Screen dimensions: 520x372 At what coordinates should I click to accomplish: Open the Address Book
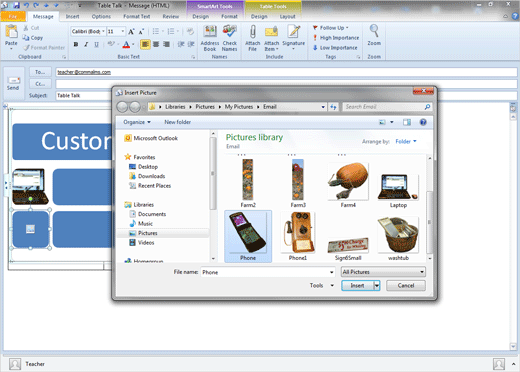pos(210,38)
